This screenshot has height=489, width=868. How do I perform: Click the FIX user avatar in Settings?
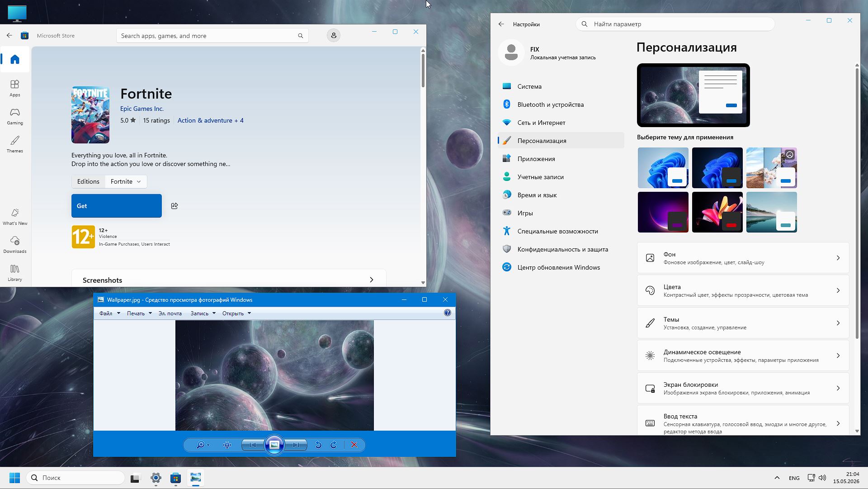coord(511,52)
